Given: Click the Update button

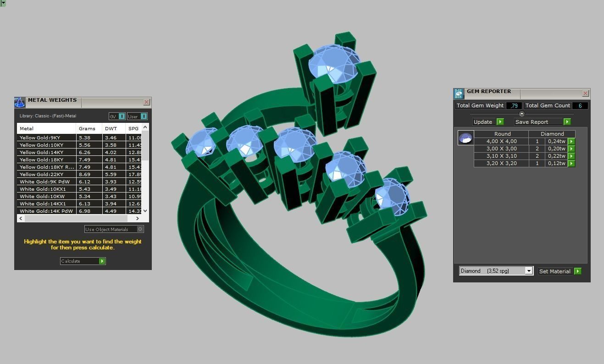Looking at the screenshot, I should [x=488, y=122].
